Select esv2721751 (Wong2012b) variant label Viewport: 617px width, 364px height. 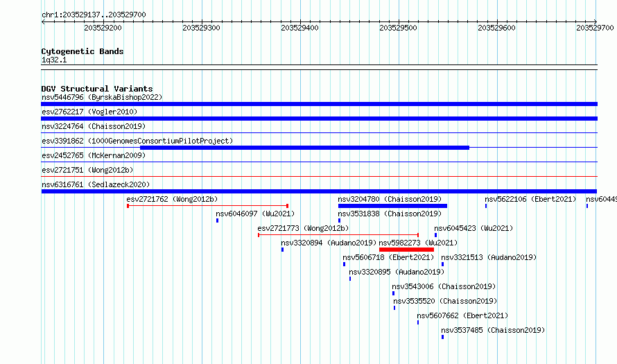87,170
